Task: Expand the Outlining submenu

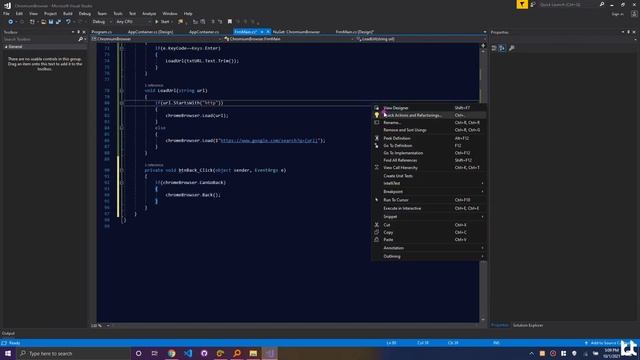Action: click(428, 256)
